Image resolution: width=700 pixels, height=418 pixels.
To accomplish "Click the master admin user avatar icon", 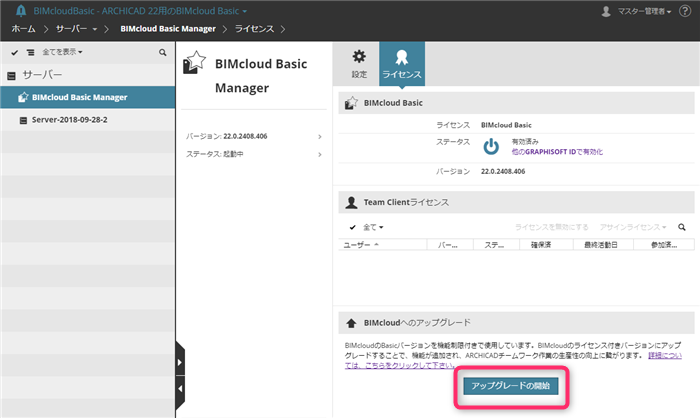I will [606, 11].
